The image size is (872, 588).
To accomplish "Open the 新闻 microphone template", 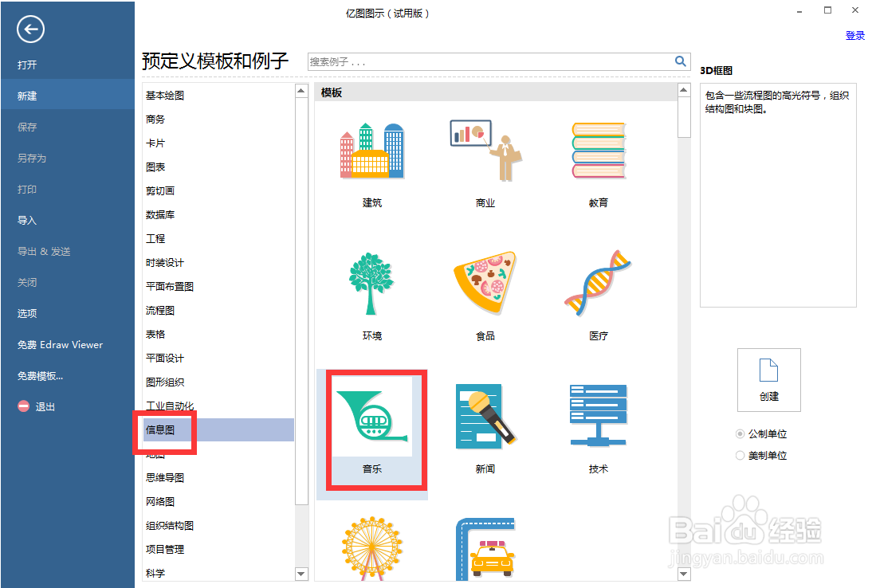I will click(485, 416).
